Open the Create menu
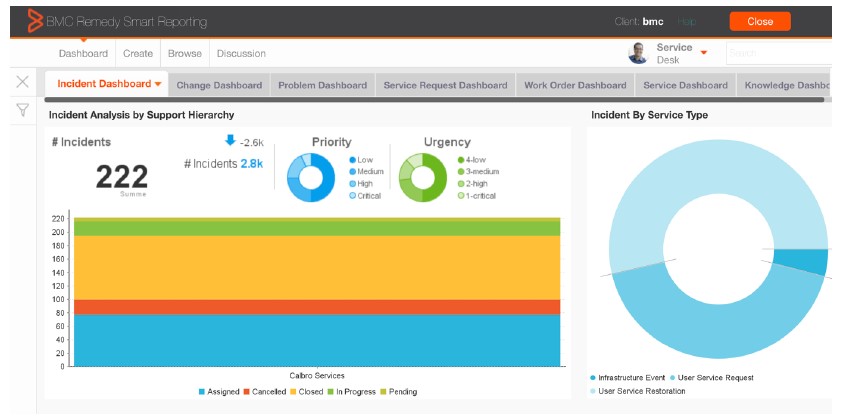843x420 pixels. 138,54
